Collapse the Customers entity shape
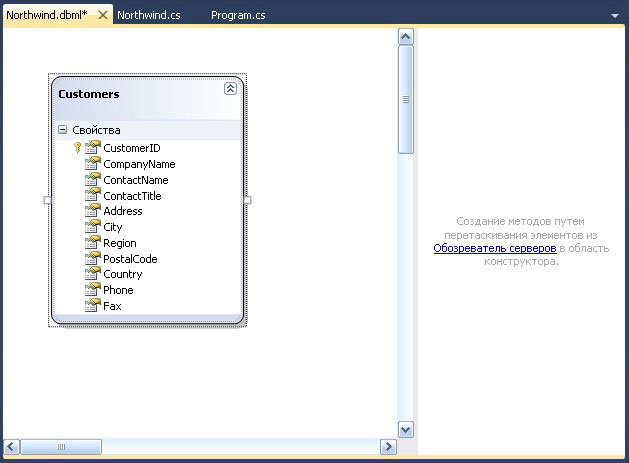Image resolution: width=629 pixels, height=463 pixels. [230, 89]
